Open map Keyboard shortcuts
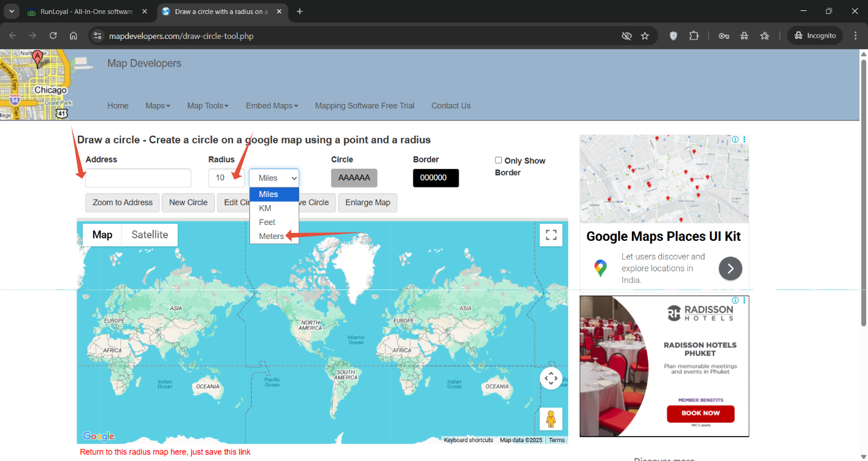Viewport: 868px width, 461px height. 468,440
